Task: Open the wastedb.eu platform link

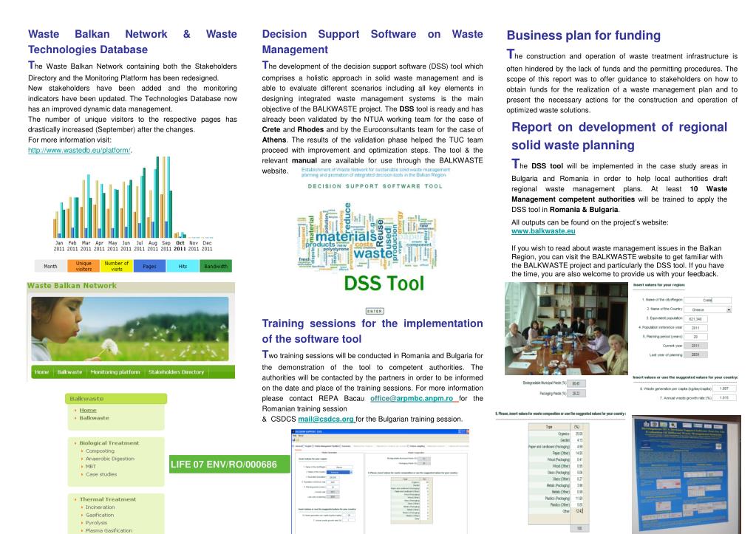Action: (79, 151)
